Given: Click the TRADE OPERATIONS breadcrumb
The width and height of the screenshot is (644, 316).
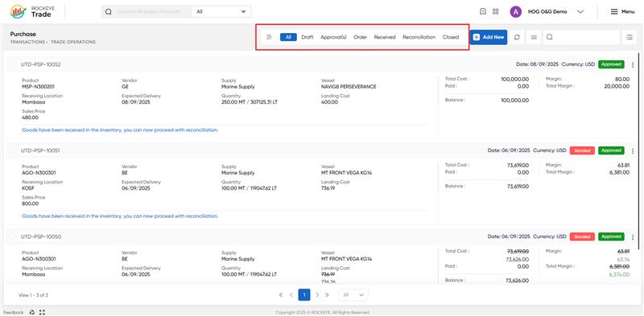Looking at the screenshot, I should pyautogui.click(x=73, y=43).
